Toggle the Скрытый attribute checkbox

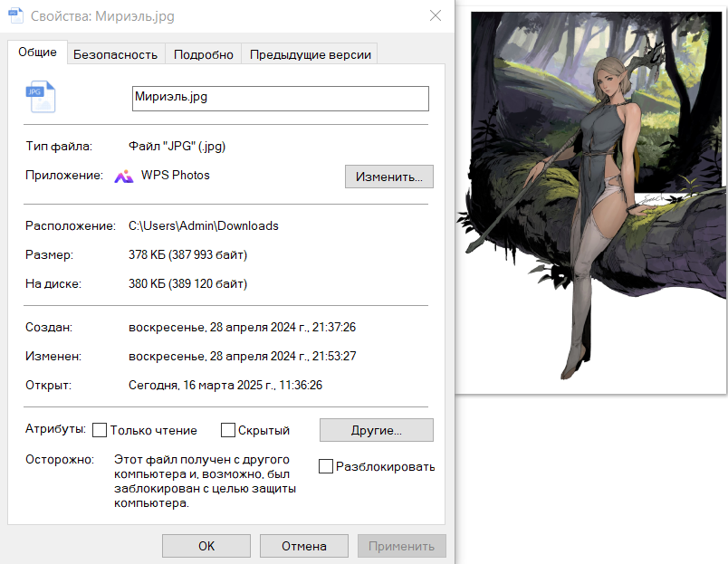(x=228, y=430)
